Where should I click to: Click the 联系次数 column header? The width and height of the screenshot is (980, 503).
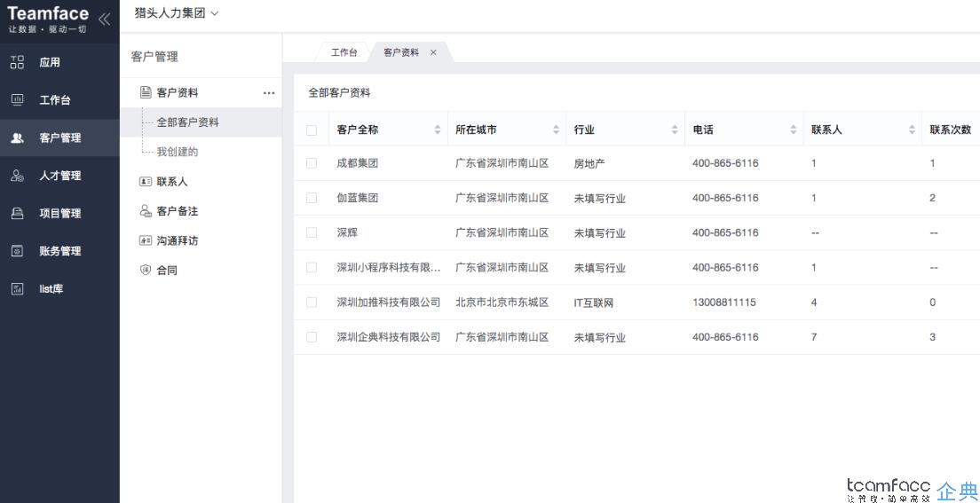click(951, 130)
